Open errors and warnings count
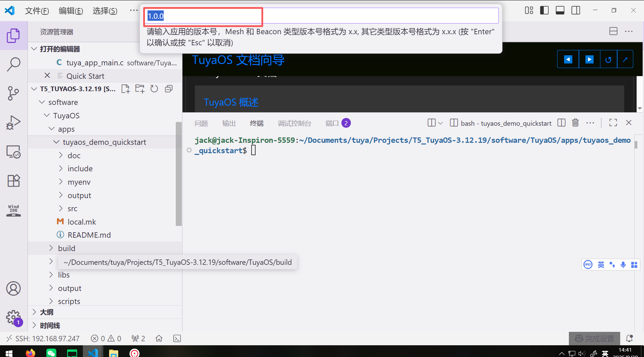Screen dimensions: 644x357 pyautogui.click(x=106, y=339)
